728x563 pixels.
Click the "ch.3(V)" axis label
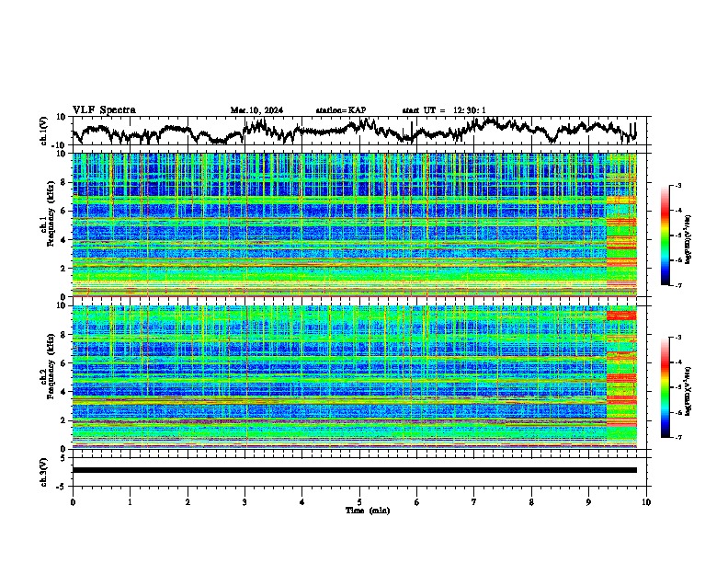(x=44, y=472)
